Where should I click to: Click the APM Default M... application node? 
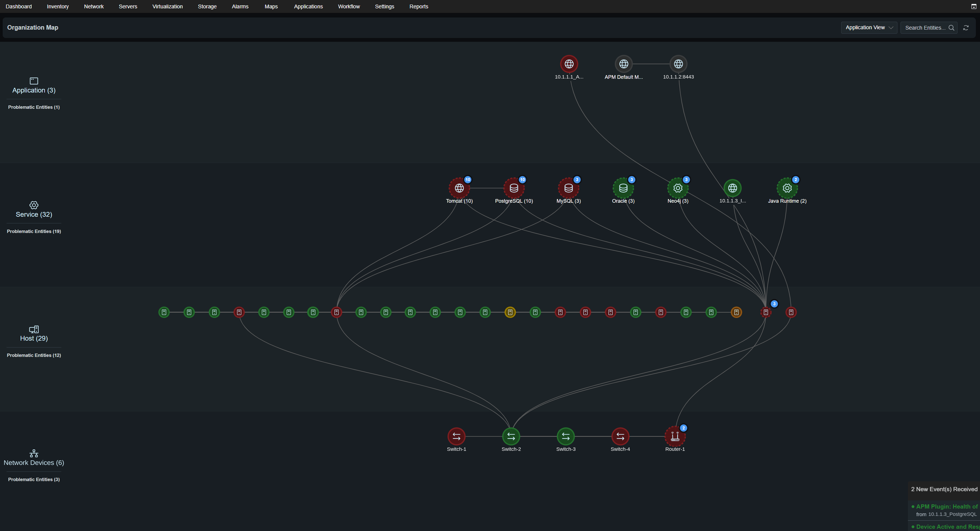(x=624, y=64)
